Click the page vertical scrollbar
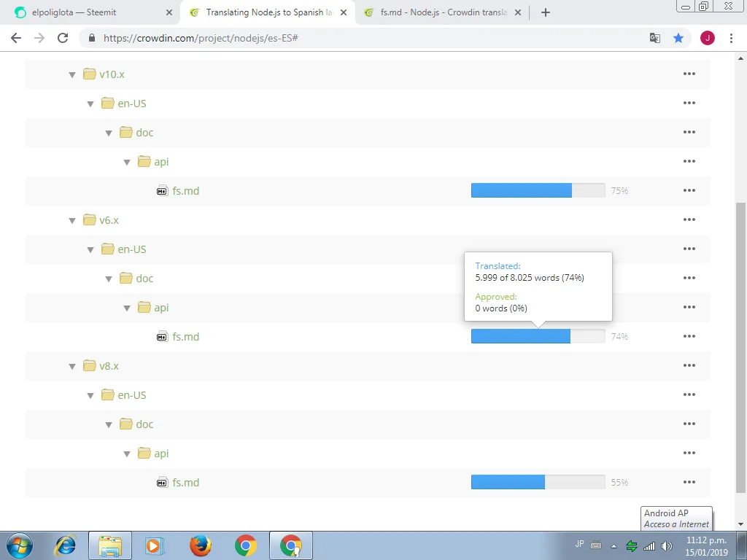The width and height of the screenshot is (747, 560). click(740, 348)
